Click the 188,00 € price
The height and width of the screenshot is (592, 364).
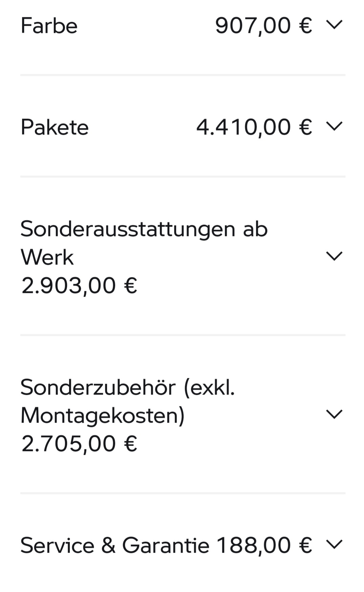(x=264, y=545)
